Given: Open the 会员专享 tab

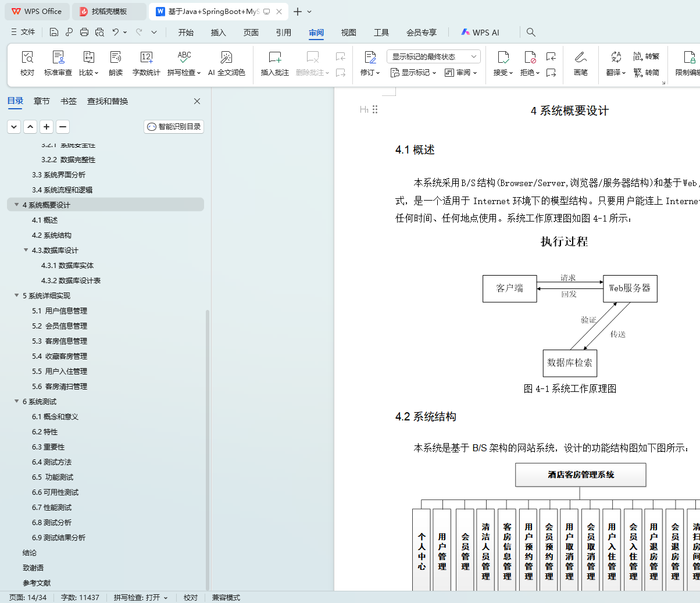Looking at the screenshot, I should pos(422,33).
